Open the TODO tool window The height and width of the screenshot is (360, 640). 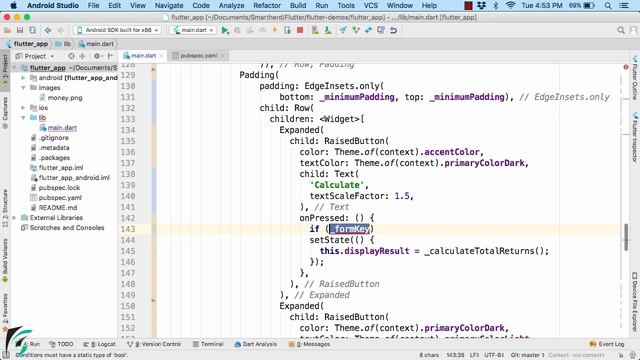61,344
